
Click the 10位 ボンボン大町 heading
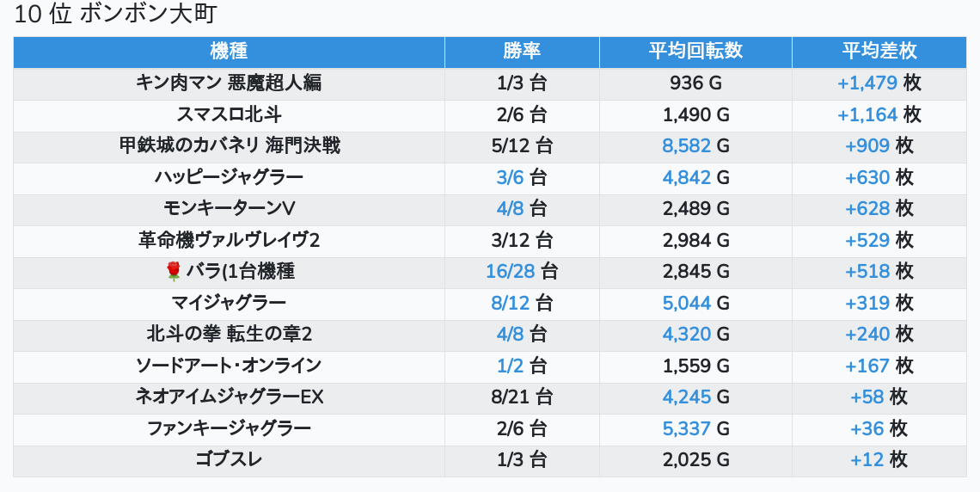116,15
